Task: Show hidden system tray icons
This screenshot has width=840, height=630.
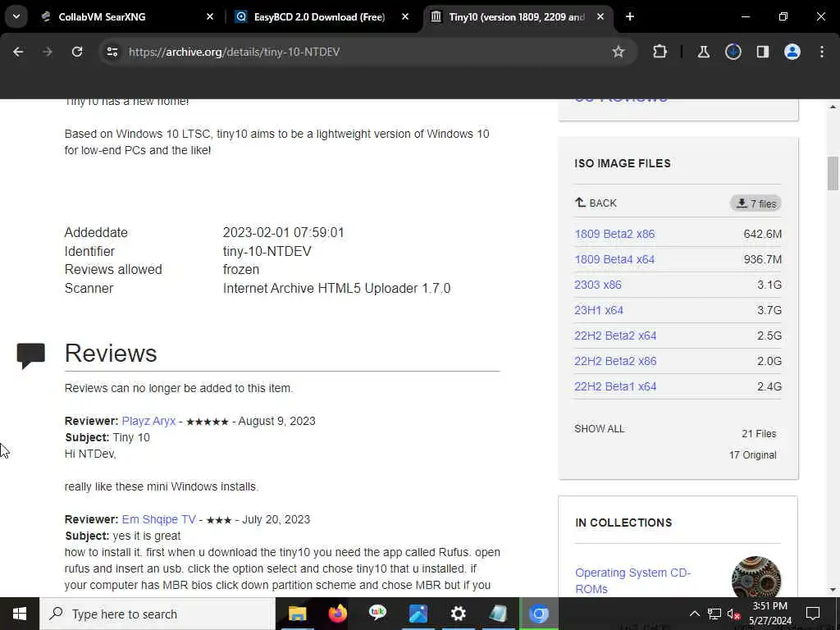Action: (x=694, y=614)
